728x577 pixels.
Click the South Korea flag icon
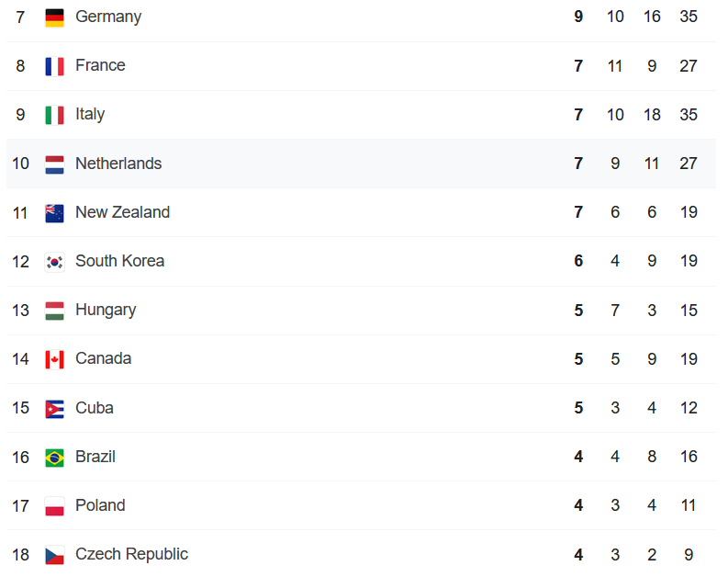54,262
